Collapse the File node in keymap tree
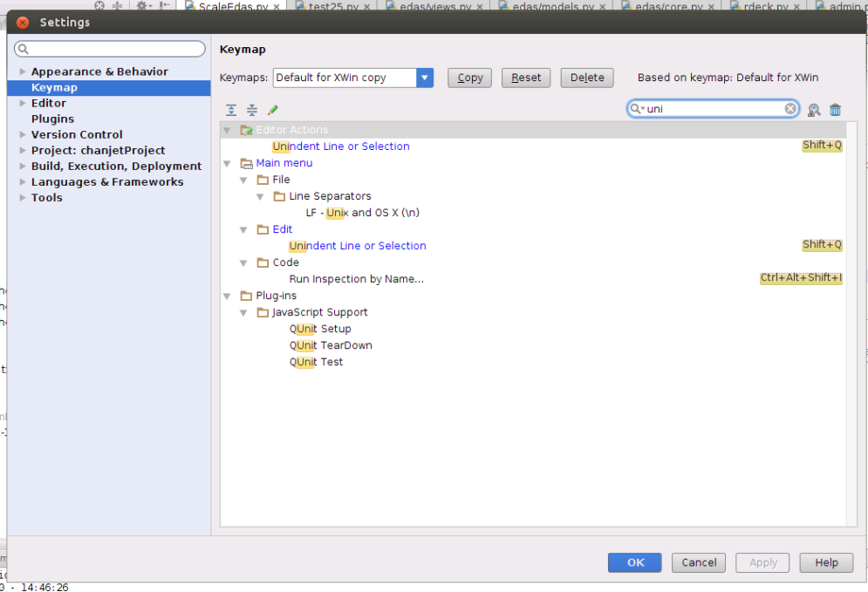The height and width of the screenshot is (592, 868). 243,180
